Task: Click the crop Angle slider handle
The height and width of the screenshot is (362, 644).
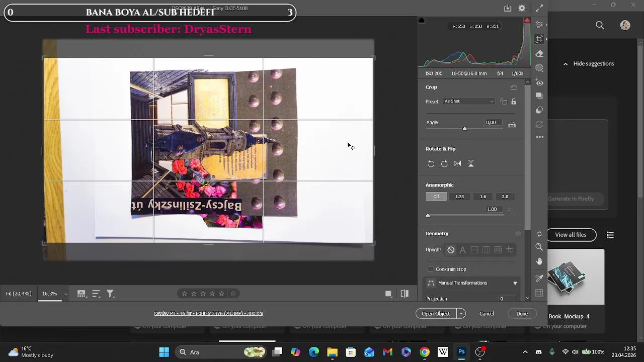Action: 465,129
